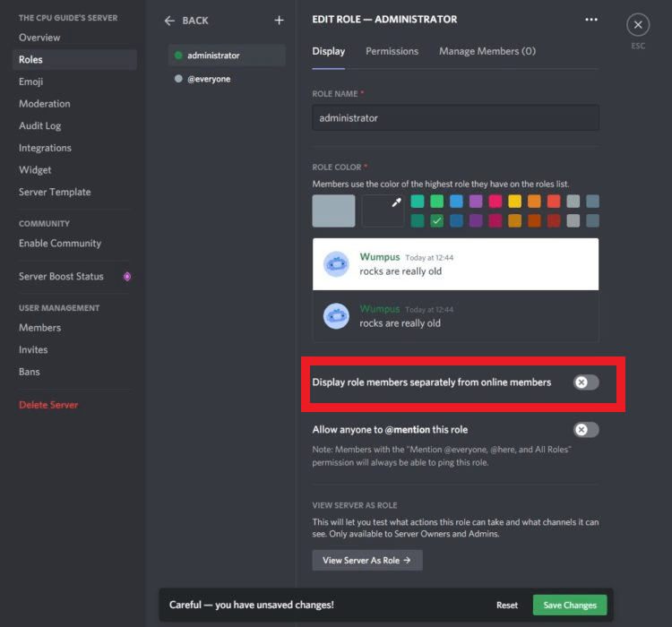The height and width of the screenshot is (627, 672).
Task: Click the Server Boost gem icon
Action: tap(127, 277)
